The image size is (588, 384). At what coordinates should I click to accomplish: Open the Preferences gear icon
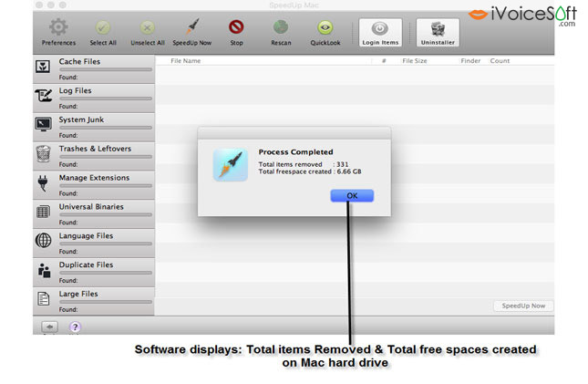coord(58,27)
